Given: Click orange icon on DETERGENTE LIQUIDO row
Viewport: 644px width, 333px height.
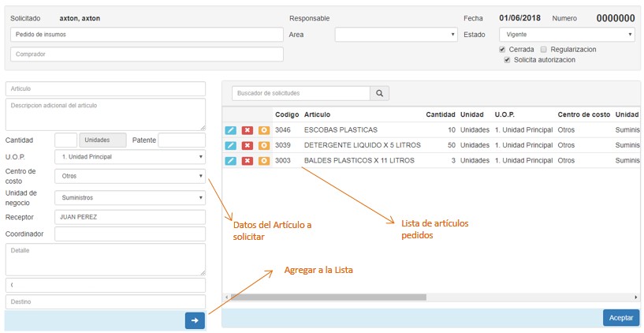Looking at the screenshot, I should pos(264,145).
